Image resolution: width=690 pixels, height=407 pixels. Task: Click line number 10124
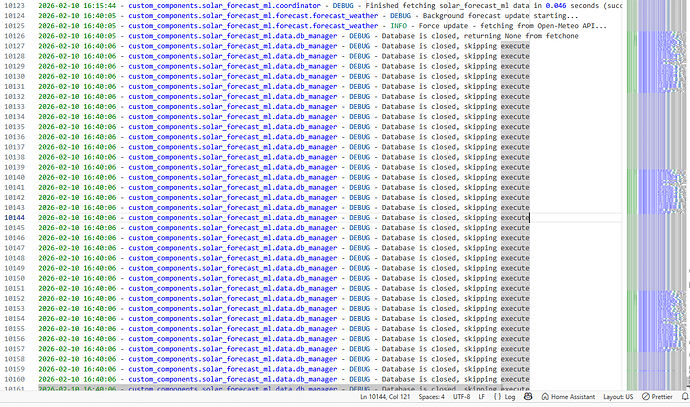[x=15, y=16]
